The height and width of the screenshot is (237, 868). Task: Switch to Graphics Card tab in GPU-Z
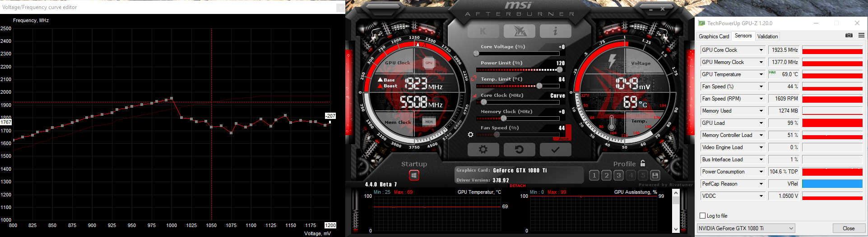coord(714,36)
